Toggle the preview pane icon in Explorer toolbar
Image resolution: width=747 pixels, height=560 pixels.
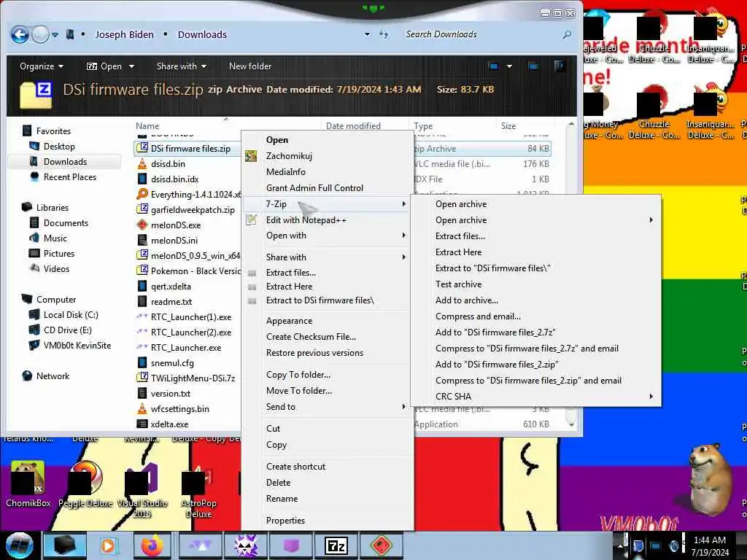(x=533, y=66)
